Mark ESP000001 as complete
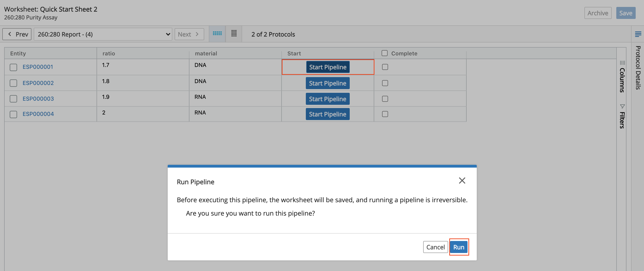 pos(385,67)
